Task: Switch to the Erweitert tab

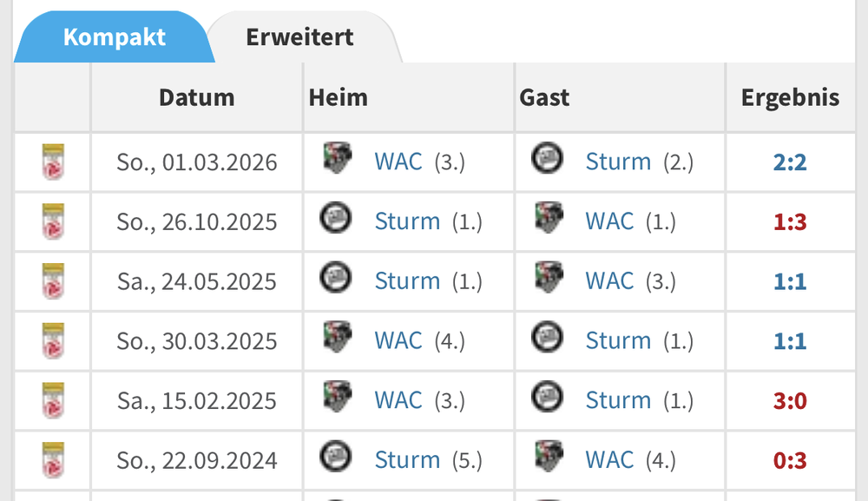Action: click(x=299, y=37)
